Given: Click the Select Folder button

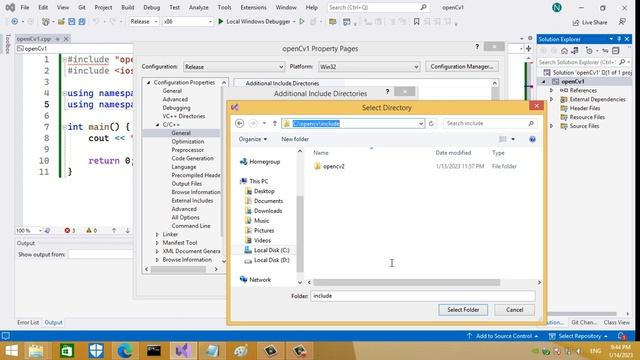Looking at the screenshot, I should click(463, 310).
